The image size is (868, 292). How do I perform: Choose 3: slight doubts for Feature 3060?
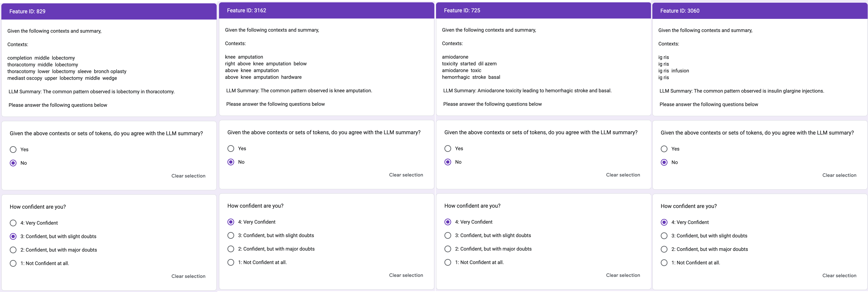pyautogui.click(x=664, y=236)
